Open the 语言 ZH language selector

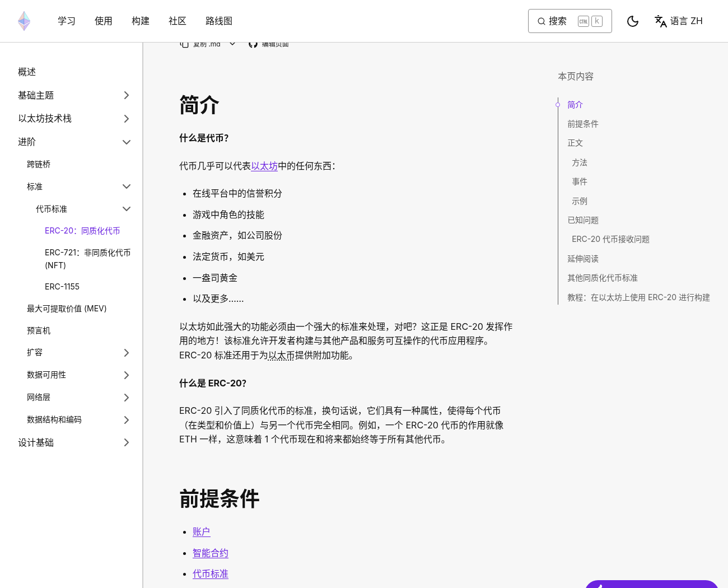tap(679, 21)
